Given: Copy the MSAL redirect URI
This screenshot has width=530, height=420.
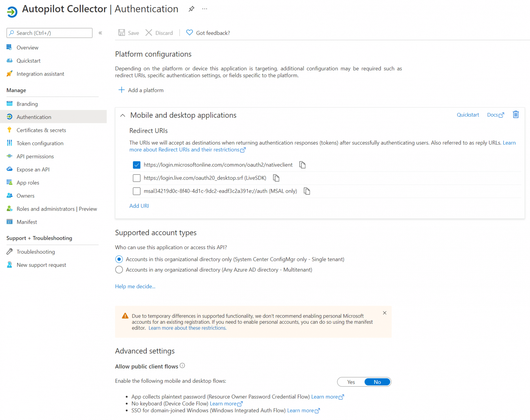Looking at the screenshot, I should [x=306, y=191].
